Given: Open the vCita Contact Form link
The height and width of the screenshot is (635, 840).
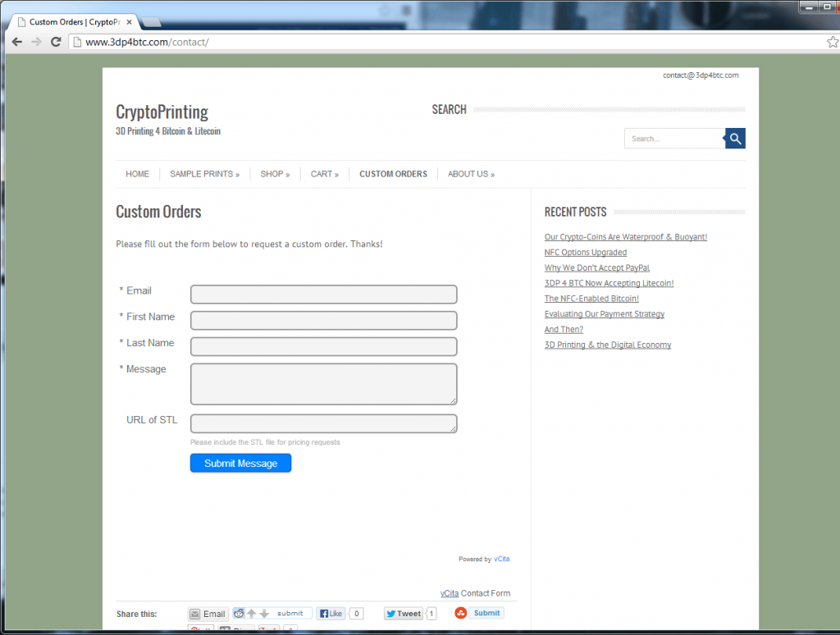Looking at the screenshot, I should click(449, 593).
